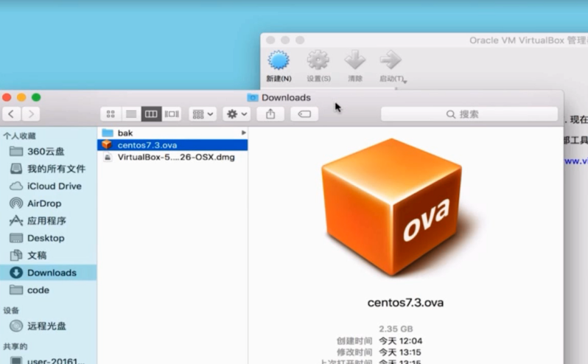Open 我的所有文件 in the sidebar
588x364 pixels.
[49, 169]
